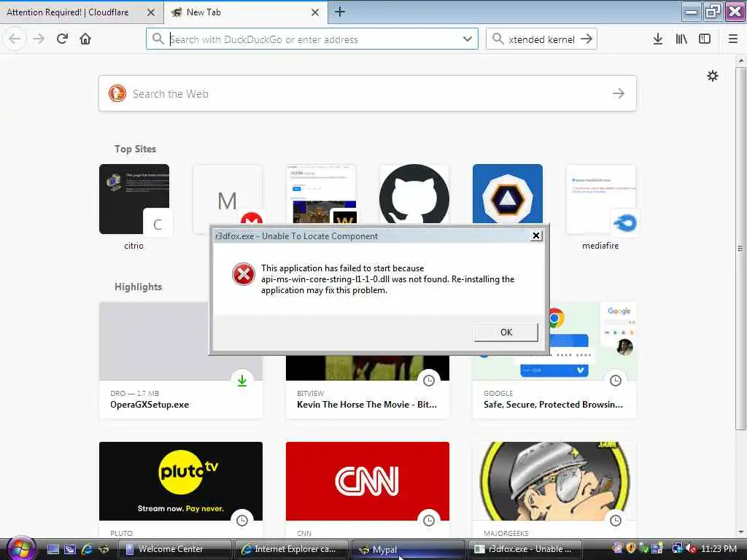Switch to Internet Explorer taskbar button

pos(292,549)
